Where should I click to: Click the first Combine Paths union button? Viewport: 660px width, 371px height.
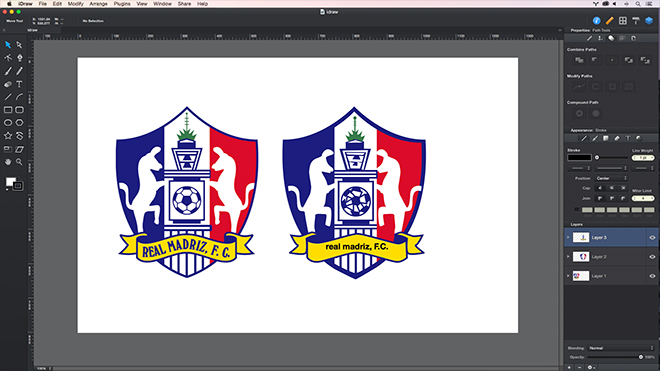(x=579, y=60)
